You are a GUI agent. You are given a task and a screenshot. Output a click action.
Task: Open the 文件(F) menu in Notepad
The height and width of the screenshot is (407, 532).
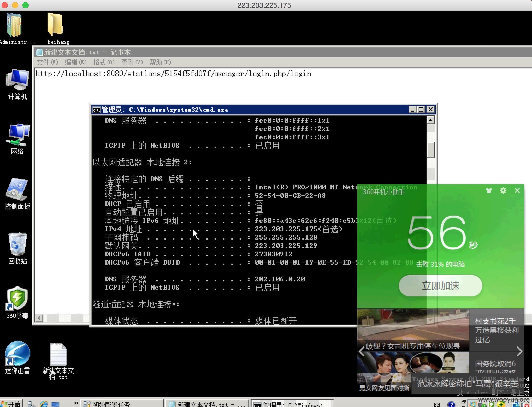point(47,62)
